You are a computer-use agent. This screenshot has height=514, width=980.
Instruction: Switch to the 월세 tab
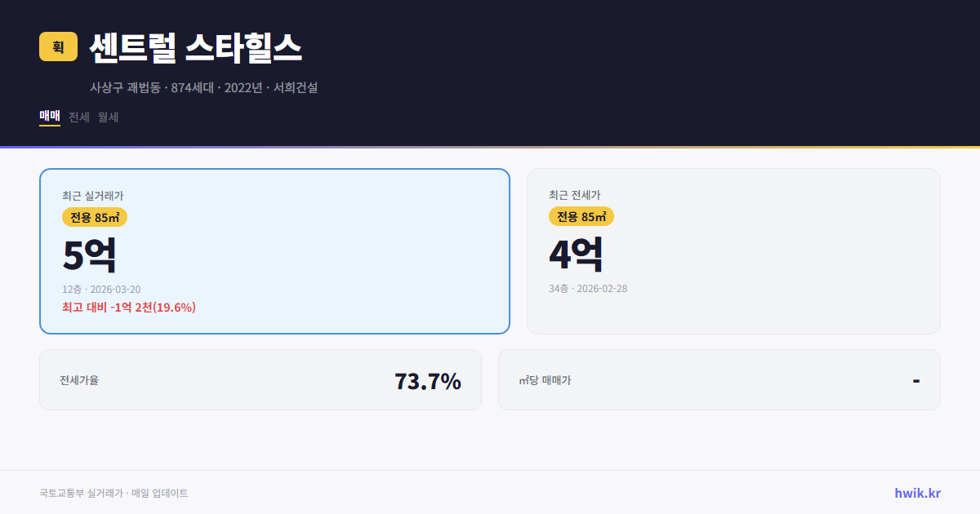point(107,117)
